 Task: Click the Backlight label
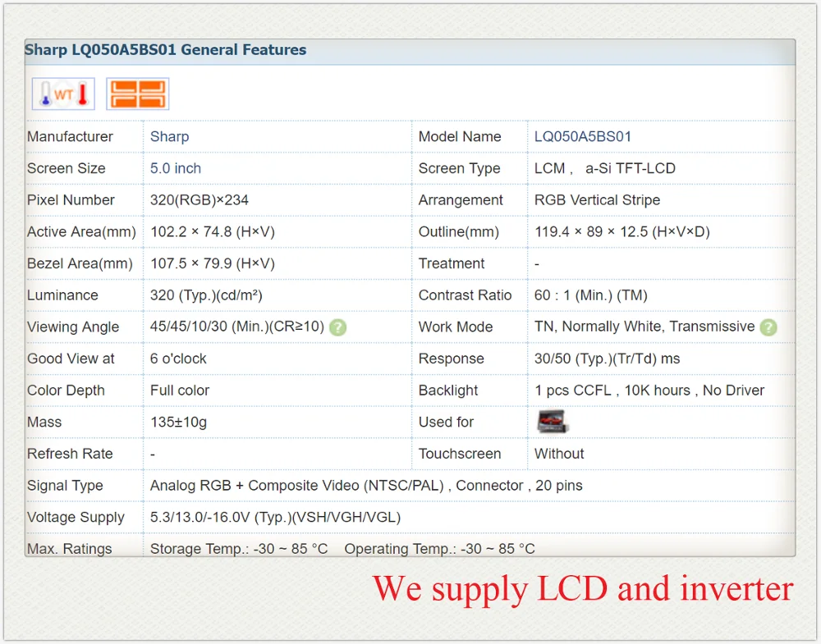(448, 391)
